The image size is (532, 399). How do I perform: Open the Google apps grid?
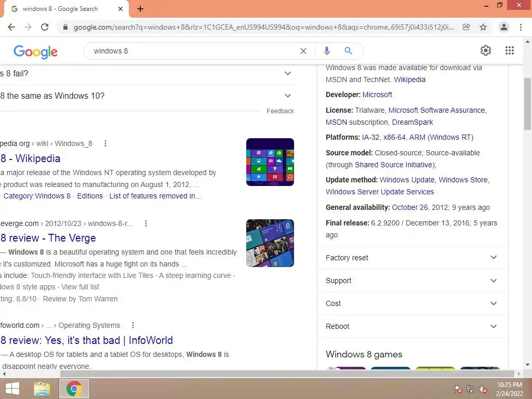point(510,50)
